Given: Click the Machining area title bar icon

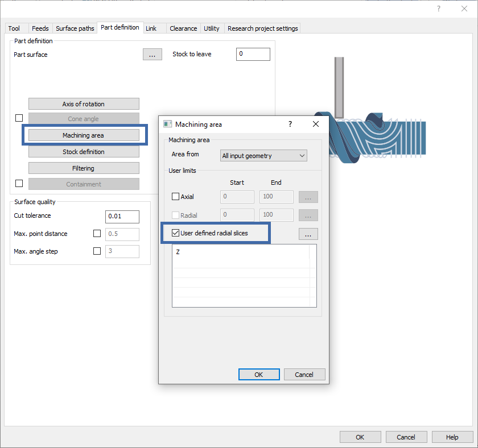Looking at the screenshot, I should [168, 124].
